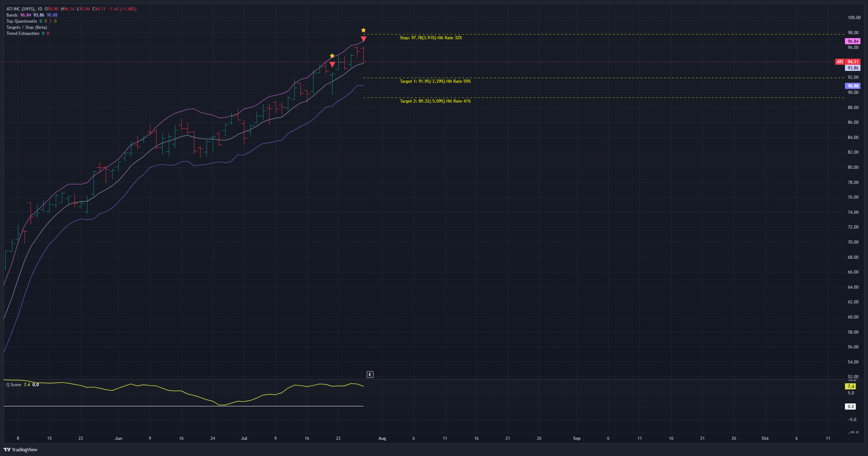Click the Target 2 89.32 label
The width and height of the screenshot is (868, 456).
[435, 101]
